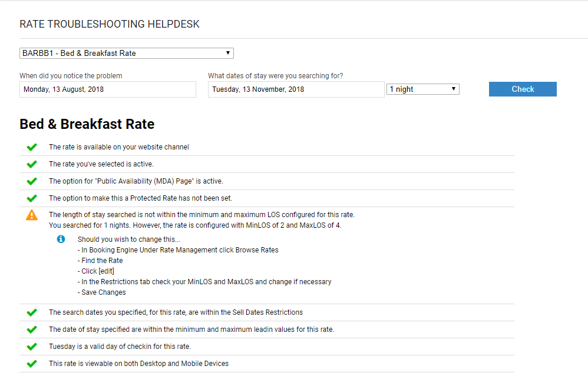
Task: Click the check icon for leadin values row
Action: (x=32, y=330)
